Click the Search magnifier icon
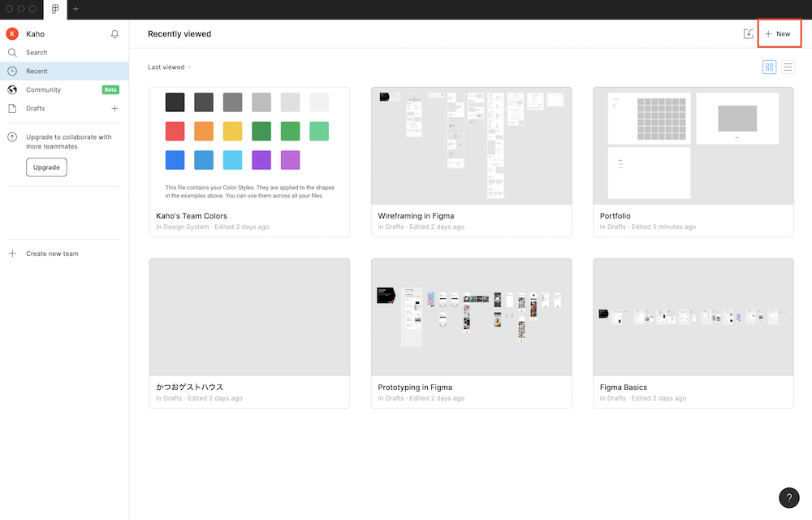812x520 pixels. (12, 52)
